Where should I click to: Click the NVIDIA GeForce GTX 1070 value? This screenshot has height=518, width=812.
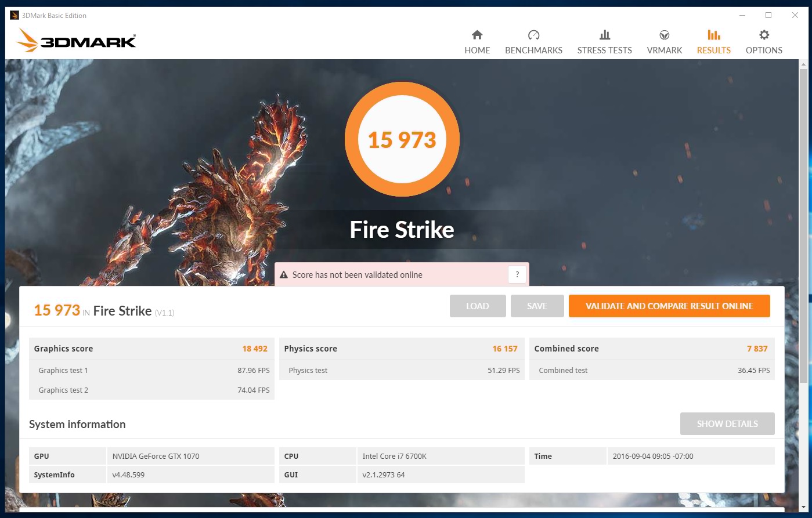pos(156,457)
